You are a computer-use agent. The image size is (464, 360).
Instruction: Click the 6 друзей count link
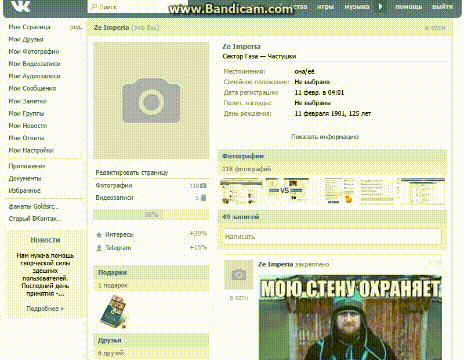[111, 353]
